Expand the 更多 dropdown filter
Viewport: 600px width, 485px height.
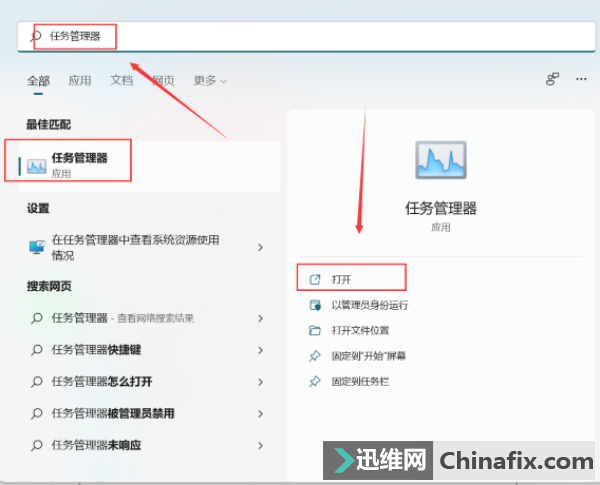coord(210,81)
